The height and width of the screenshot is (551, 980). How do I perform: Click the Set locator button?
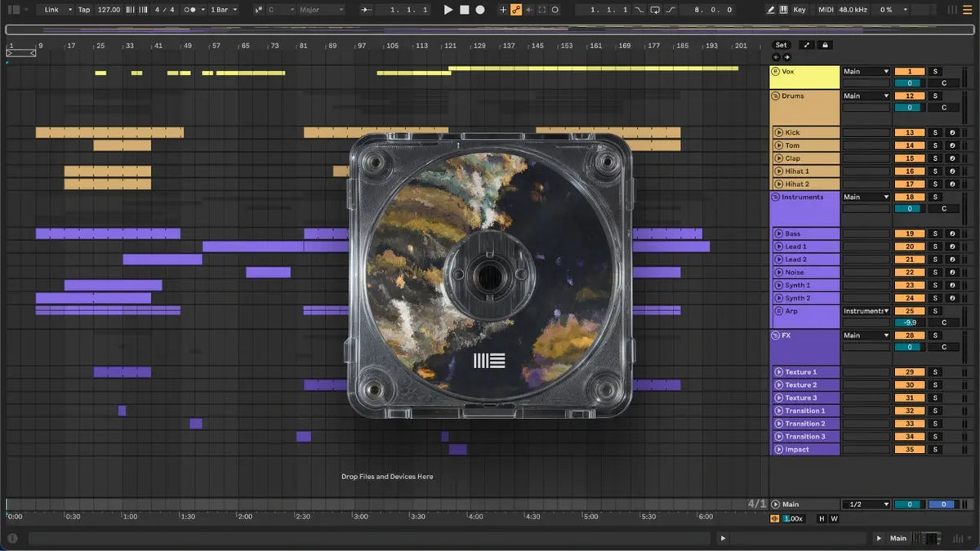[x=782, y=45]
